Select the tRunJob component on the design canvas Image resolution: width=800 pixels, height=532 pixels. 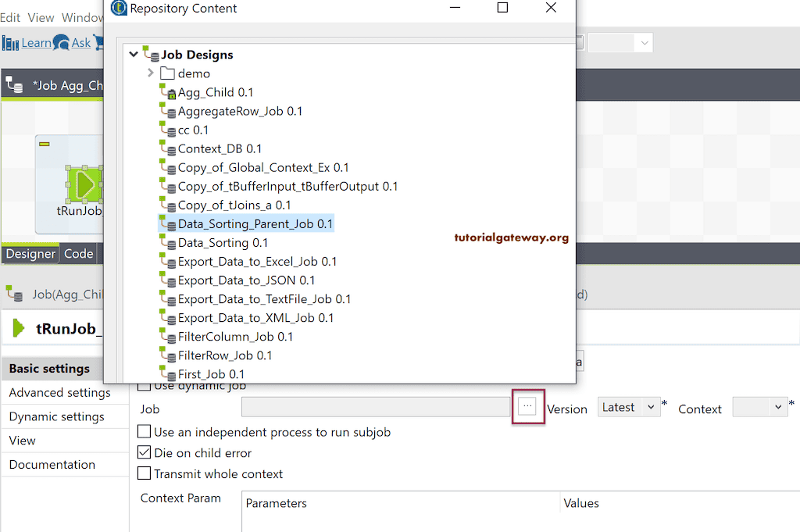84,185
